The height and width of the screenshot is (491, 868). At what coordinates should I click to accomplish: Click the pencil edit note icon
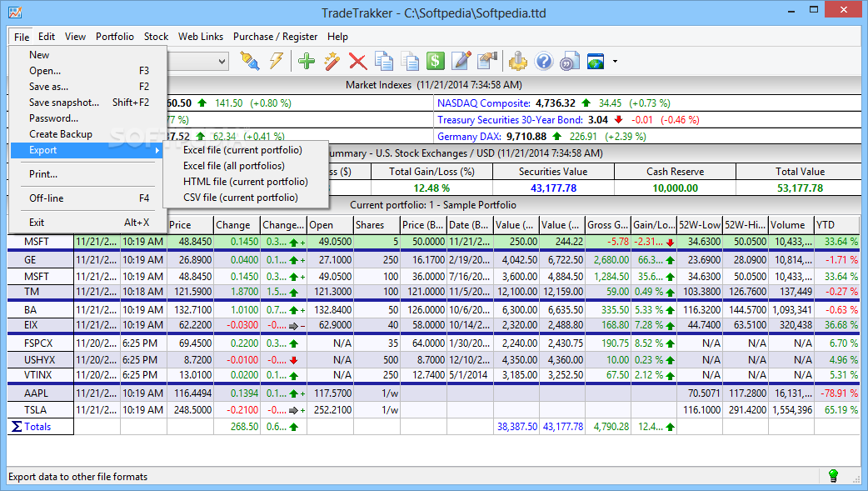pos(461,61)
